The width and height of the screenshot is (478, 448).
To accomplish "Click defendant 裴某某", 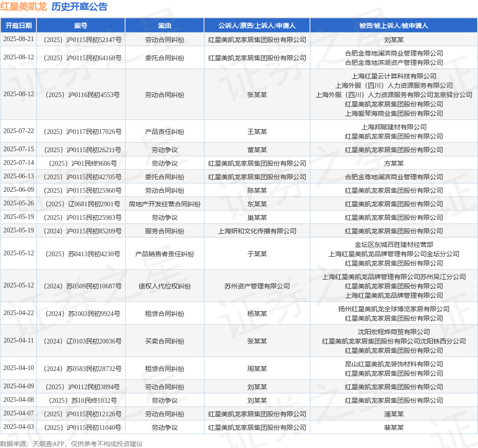I will (x=394, y=427).
